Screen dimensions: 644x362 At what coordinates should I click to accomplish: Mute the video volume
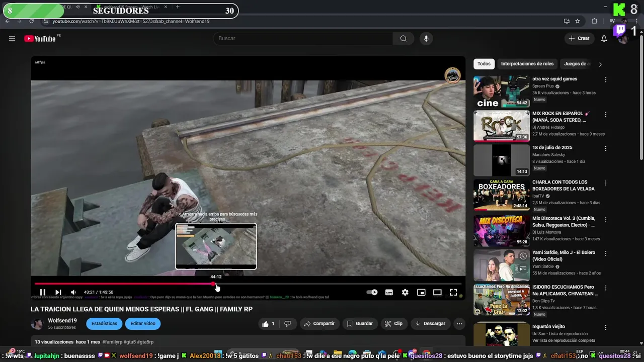(73, 292)
